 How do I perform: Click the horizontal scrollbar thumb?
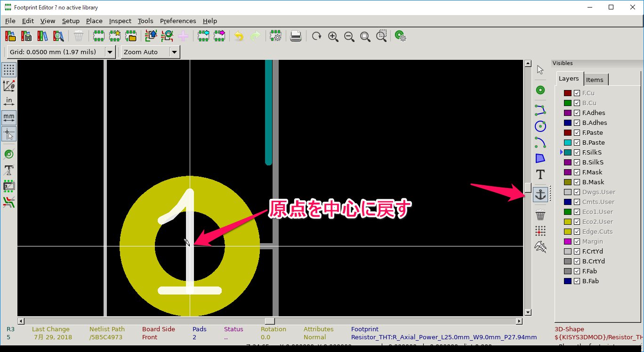pos(269,321)
